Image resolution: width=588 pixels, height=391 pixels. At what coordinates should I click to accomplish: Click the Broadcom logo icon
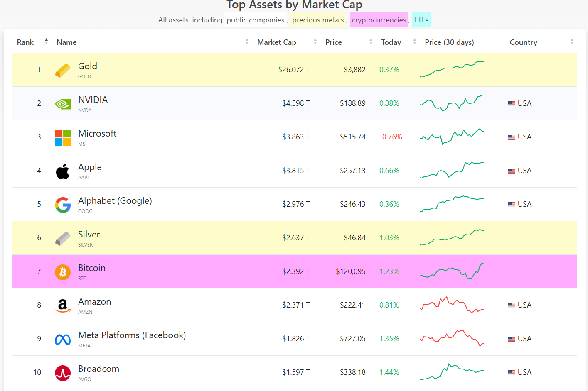[63, 373]
